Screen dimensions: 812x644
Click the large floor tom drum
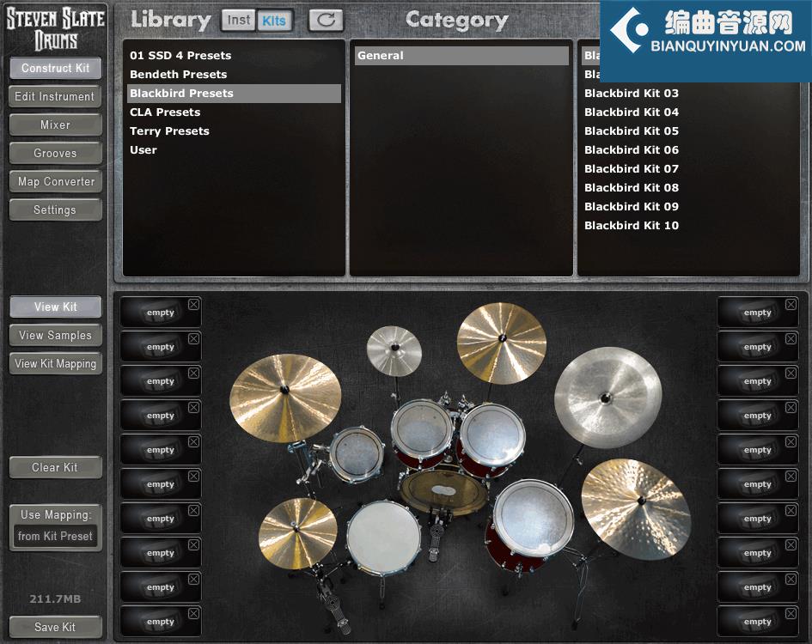pyautogui.click(x=533, y=519)
